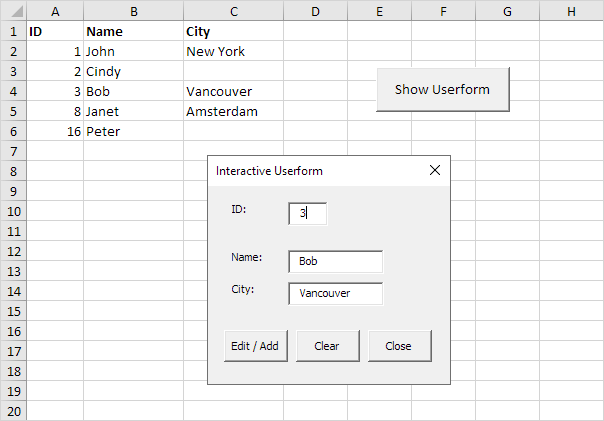The height and width of the screenshot is (421, 604).
Task: Select column D header
Action: pos(315,10)
